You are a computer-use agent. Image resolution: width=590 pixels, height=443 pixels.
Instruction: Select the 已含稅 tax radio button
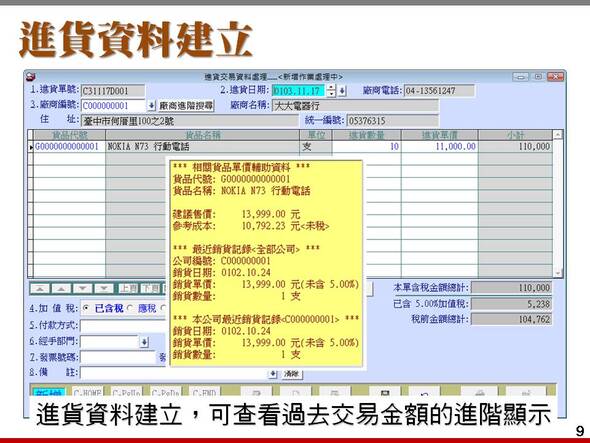(86, 308)
